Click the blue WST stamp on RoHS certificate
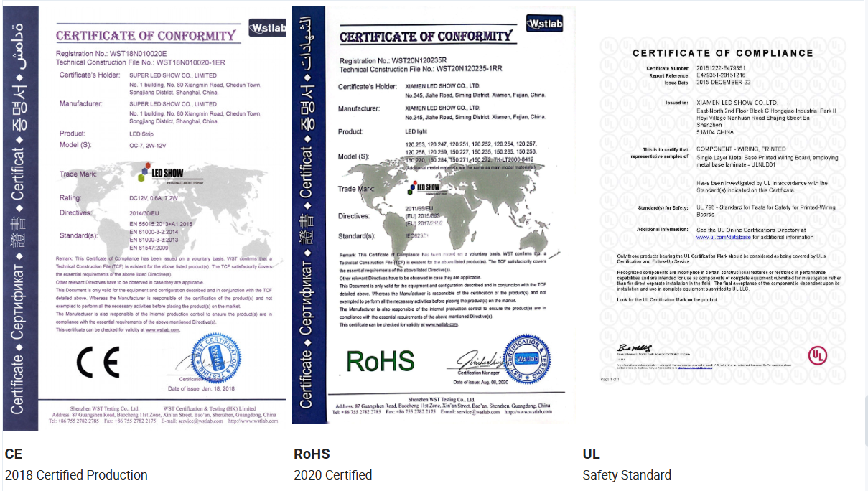 click(x=527, y=358)
